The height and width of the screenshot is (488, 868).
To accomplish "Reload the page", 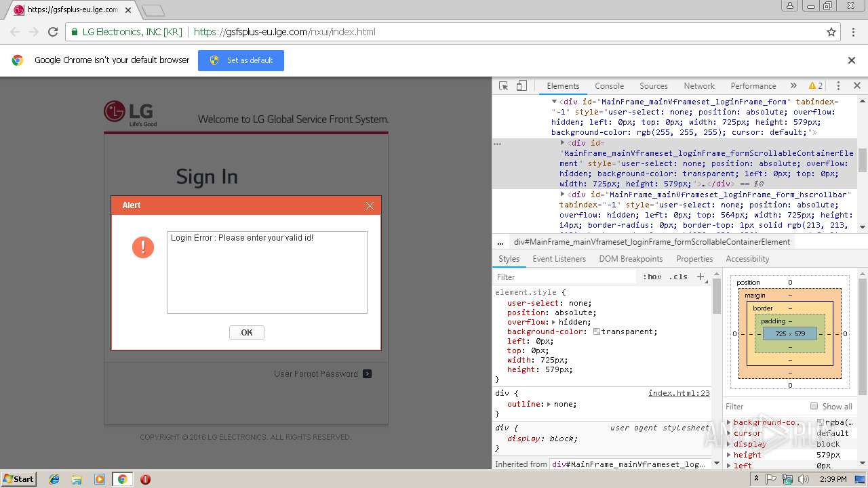I will (53, 32).
